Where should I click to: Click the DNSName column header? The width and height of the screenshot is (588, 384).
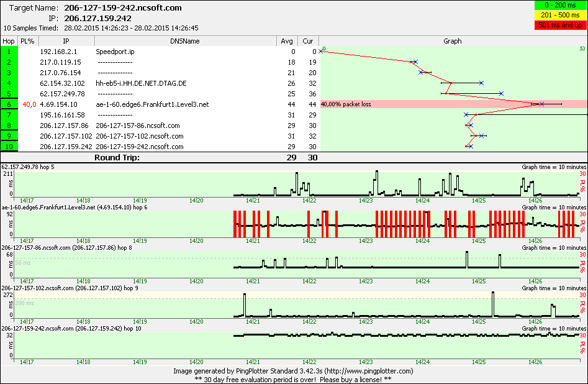point(184,41)
